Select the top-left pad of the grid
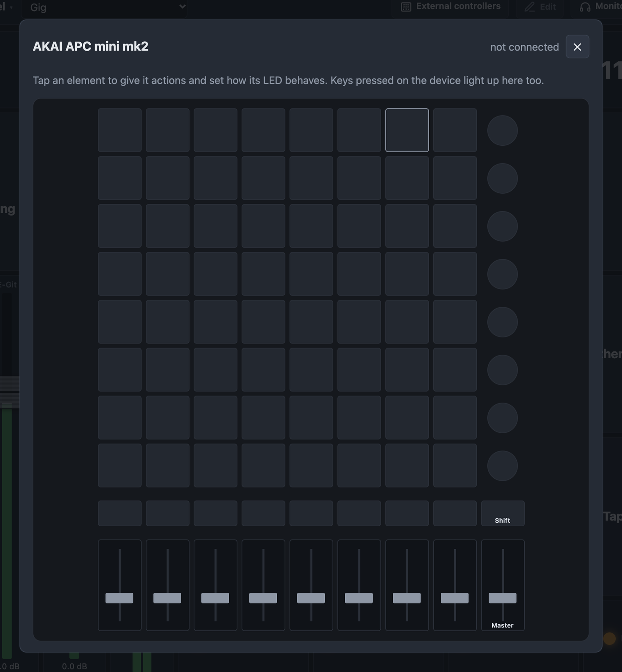Screen dimensions: 622x672 pos(120,130)
